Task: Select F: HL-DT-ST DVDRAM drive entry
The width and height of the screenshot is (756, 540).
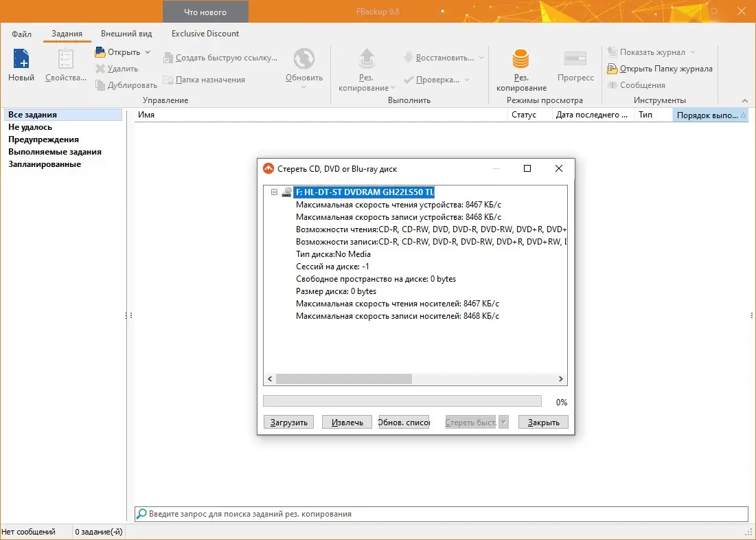Action: coord(365,192)
